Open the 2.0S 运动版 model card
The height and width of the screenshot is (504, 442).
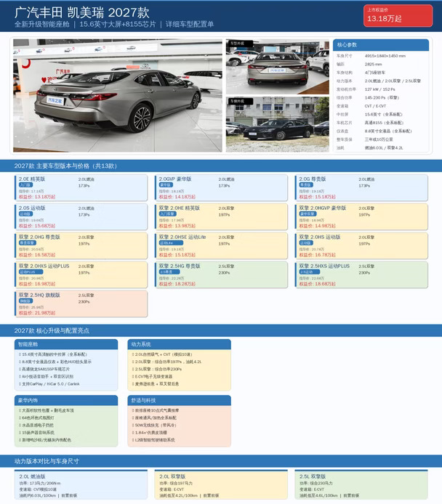[81, 216]
